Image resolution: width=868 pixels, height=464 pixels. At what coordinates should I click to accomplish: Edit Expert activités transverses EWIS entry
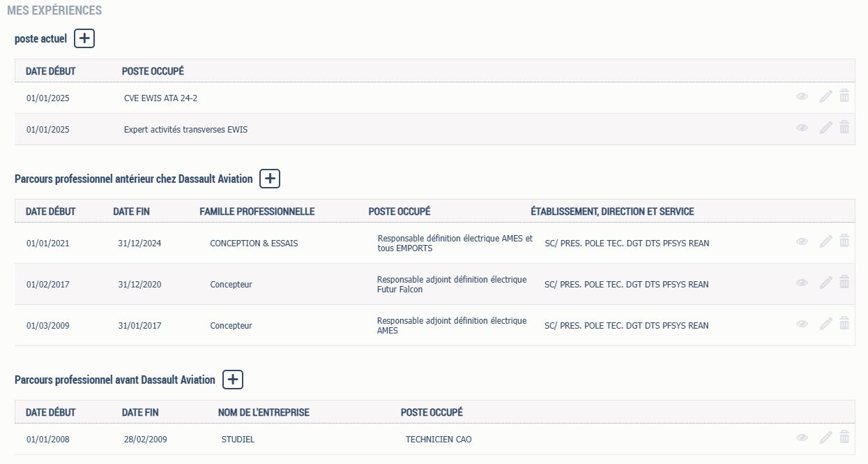825,128
